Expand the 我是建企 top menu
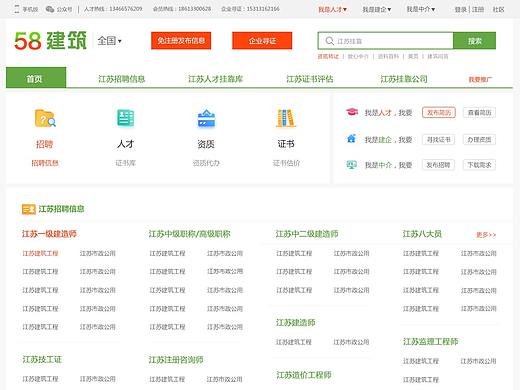520x390 pixels. [x=377, y=9]
